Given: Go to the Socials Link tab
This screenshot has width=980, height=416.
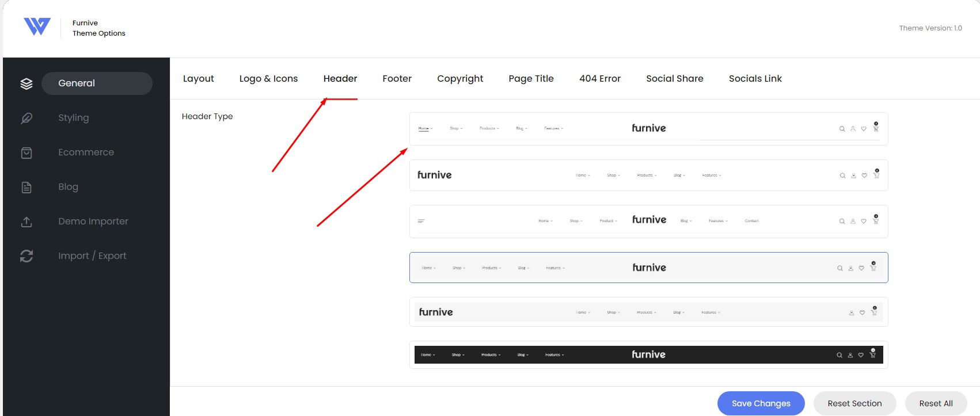Looking at the screenshot, I should click(755, 79).
